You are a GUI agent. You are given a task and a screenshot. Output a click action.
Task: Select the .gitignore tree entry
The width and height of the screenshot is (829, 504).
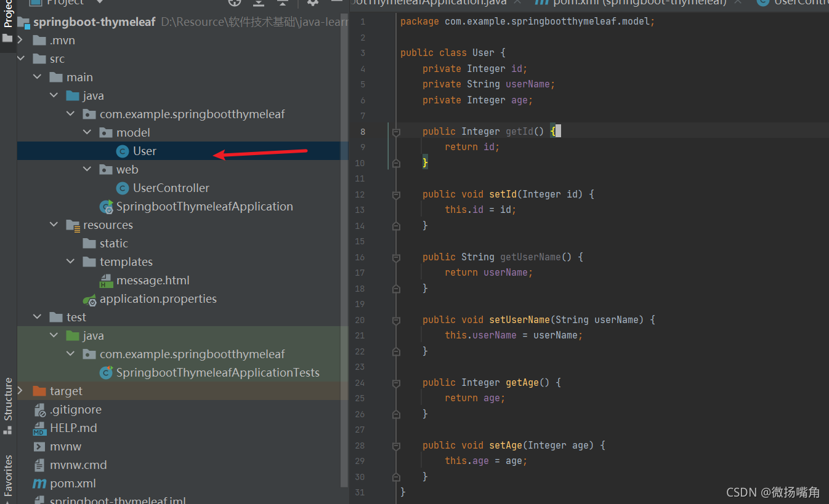(76, 410)
